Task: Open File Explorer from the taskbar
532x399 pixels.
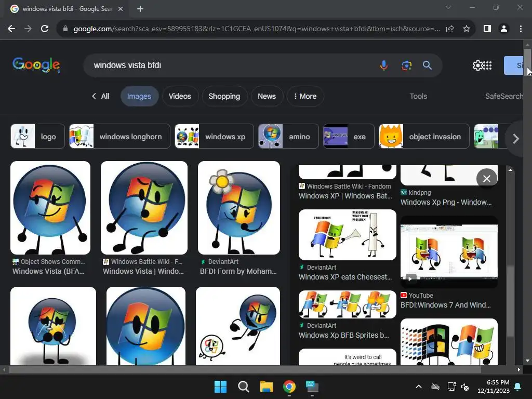Action: [x=267, y=387]
